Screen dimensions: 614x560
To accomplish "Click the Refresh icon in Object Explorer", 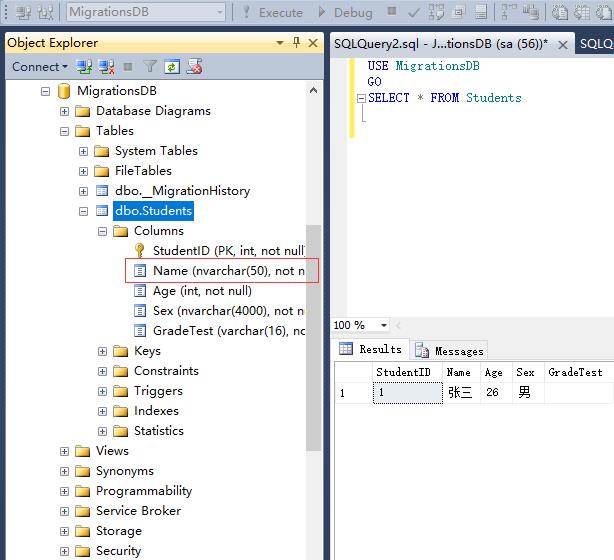I will (x=172, y=67).
